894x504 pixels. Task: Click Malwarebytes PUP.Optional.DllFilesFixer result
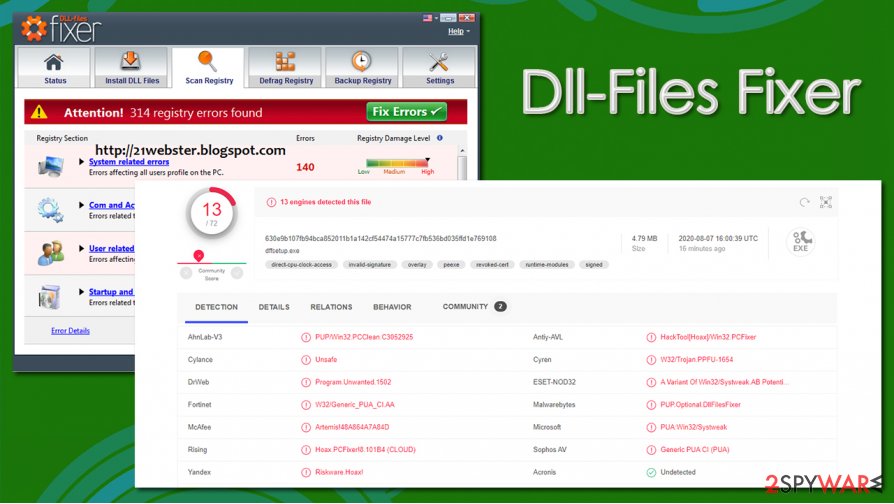(x=700, y=405)
